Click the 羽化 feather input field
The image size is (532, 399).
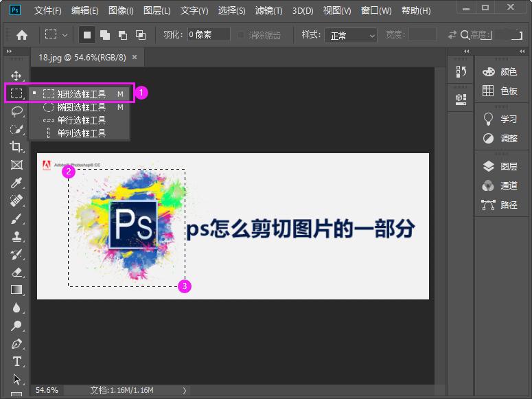(209, 34)
